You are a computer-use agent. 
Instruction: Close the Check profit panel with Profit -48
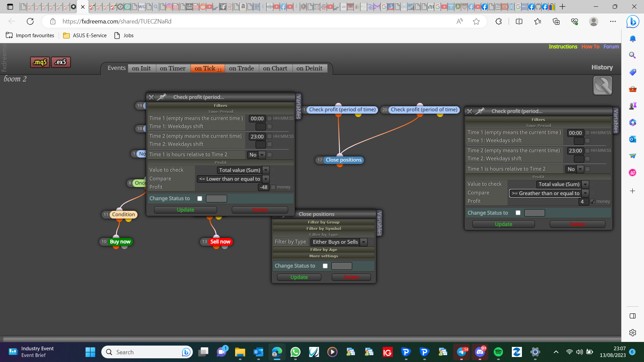click(151, 97)
